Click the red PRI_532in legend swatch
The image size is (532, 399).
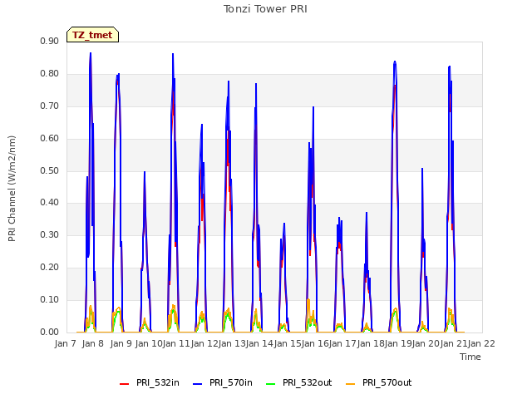tap(124, 384)
